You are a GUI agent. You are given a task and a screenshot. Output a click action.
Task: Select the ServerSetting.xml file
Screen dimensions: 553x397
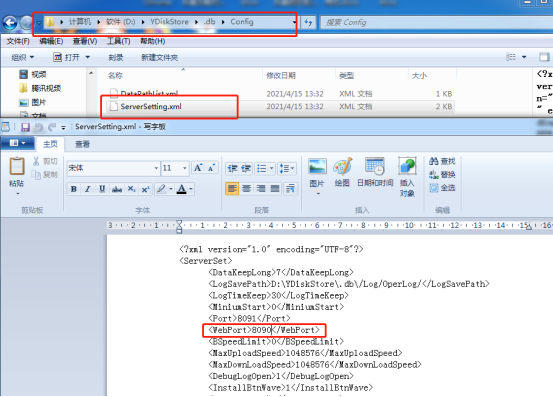pyautogui.click(x=151, y=106)
